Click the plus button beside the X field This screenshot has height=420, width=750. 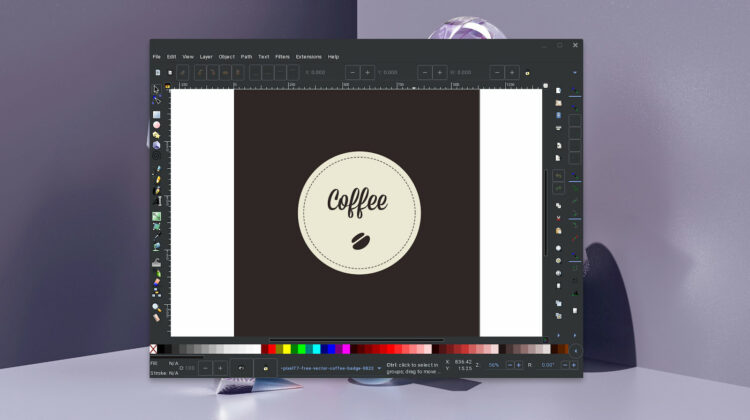[368, 72]
